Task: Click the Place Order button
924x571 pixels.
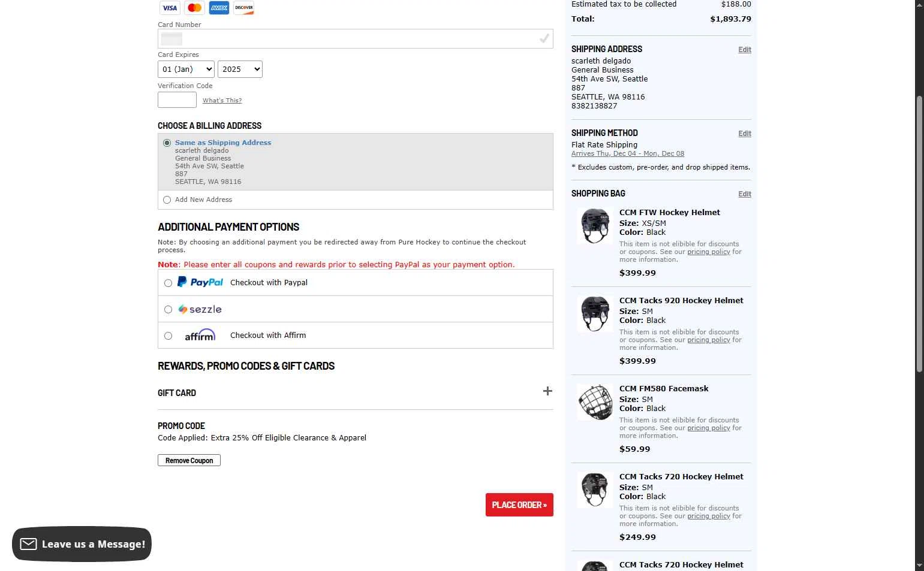Action: [x=519, y=504]
